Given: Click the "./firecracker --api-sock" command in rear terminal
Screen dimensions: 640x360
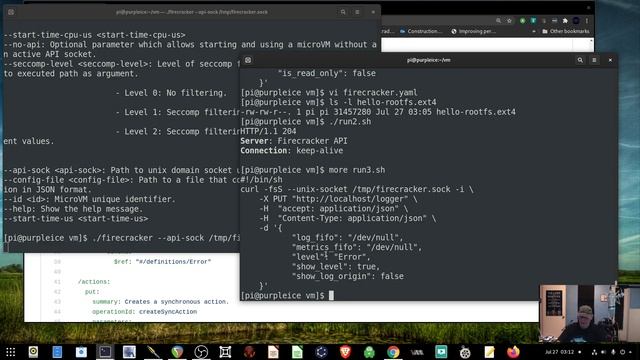Looking at the screenshot, I should (148, 238).
